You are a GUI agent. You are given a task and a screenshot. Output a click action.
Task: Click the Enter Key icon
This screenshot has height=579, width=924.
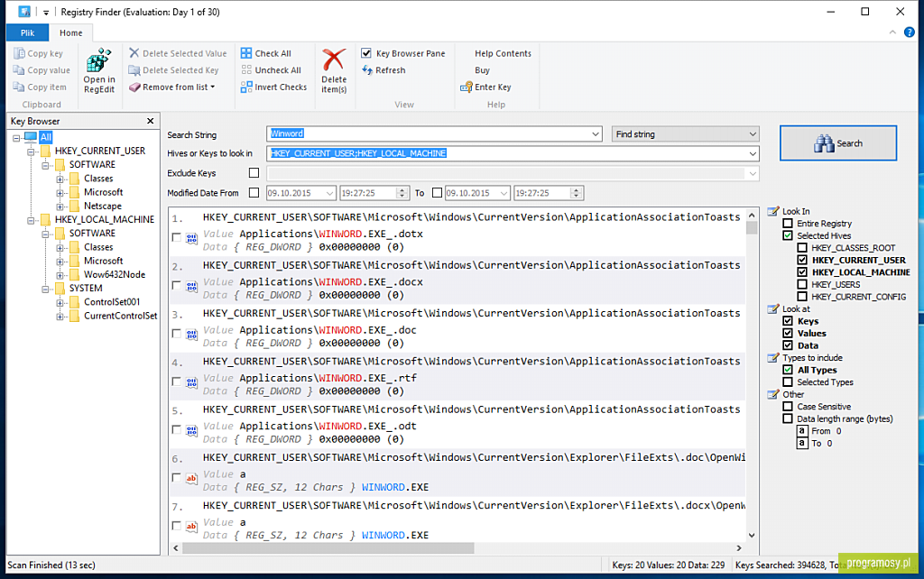[467, 87]
